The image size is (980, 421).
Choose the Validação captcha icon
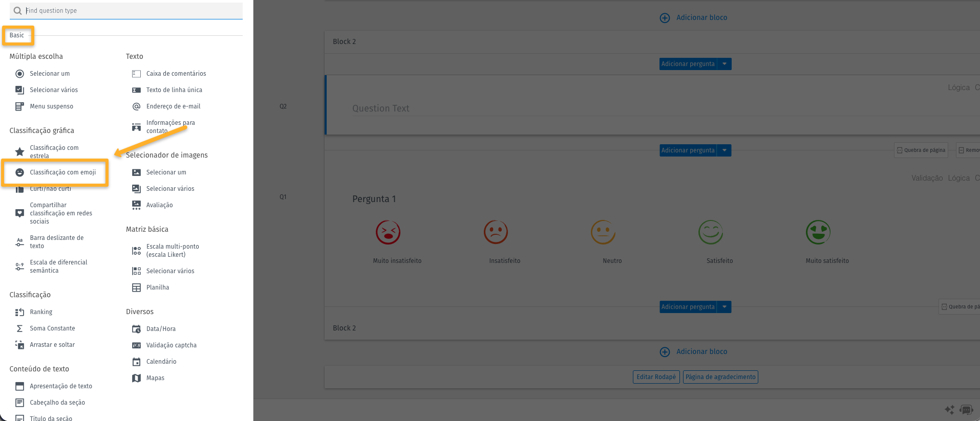pos(136,345)
